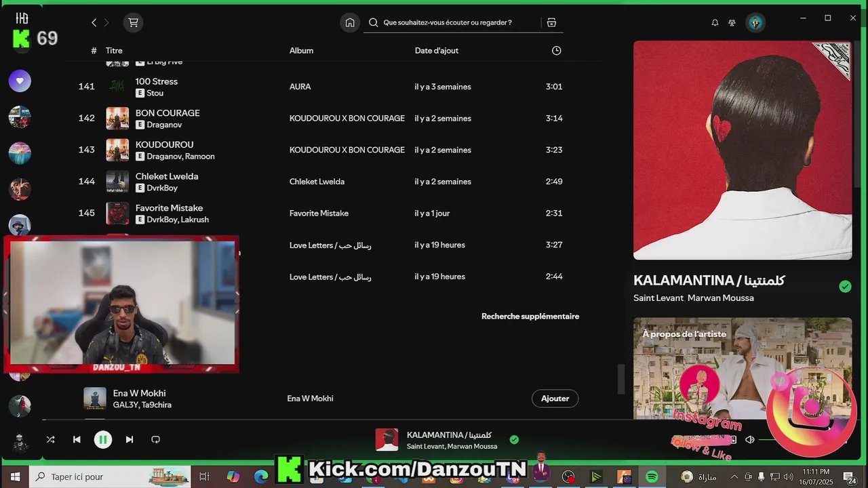Viewport: 868px width, 488px height.
Task: Sort by Titre column header
Action: tap(114, 51)
